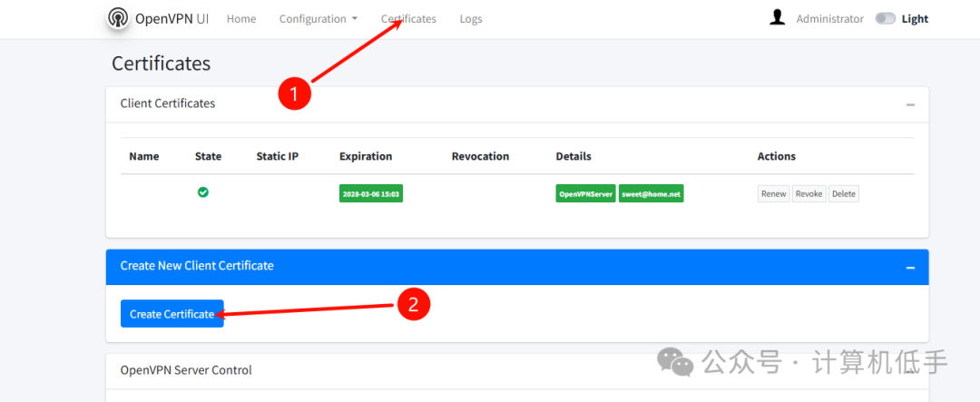Collapse the Create New Client Certificate panel
The height and width of the screenshot is (402, 980).
click(x=911, y=267)
